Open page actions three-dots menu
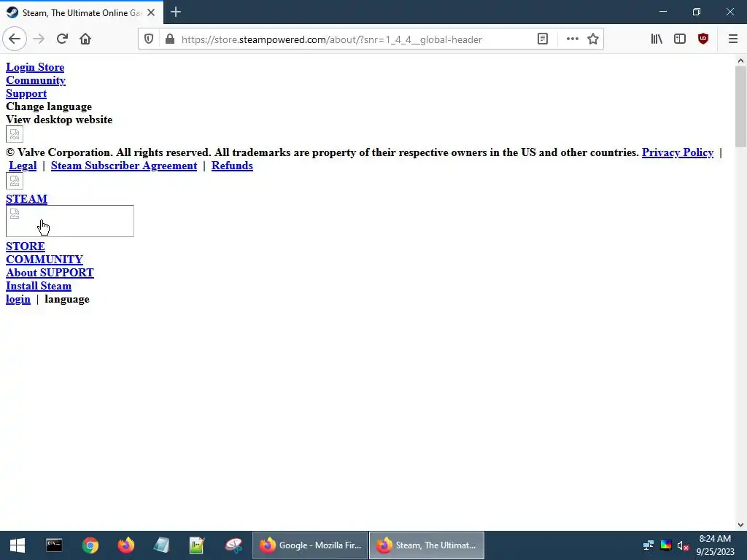The image size is (747, 560). [572, 39]
